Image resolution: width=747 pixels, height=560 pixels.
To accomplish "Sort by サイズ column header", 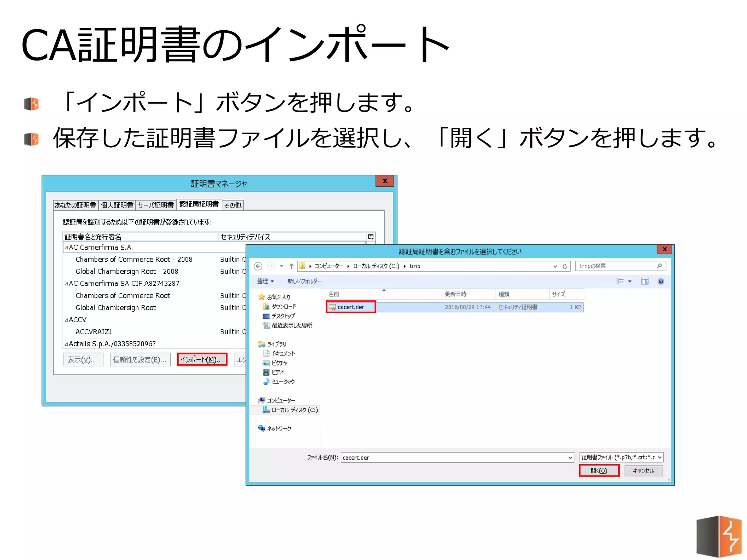I will 567,294.
